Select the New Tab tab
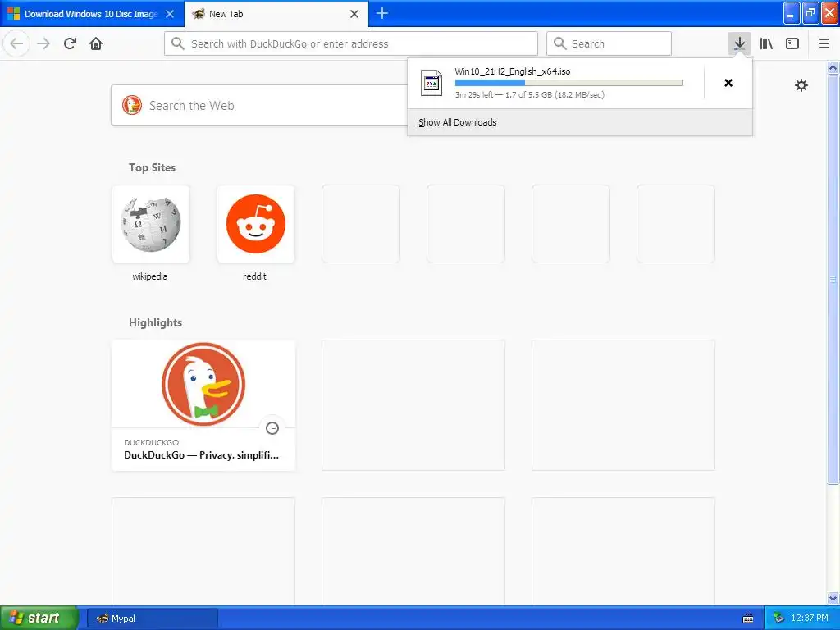 click(x=276, y=14)
